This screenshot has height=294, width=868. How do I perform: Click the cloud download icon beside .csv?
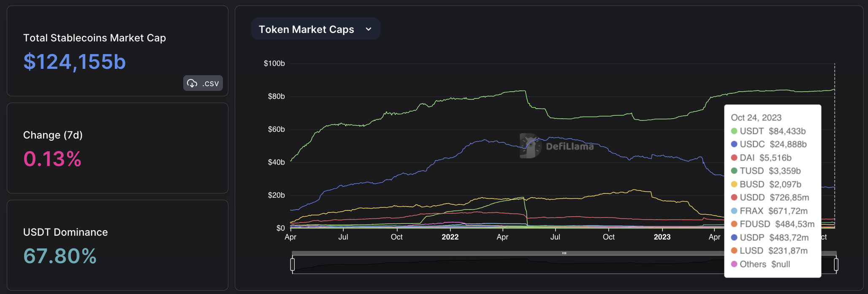[x=192, y=83]
